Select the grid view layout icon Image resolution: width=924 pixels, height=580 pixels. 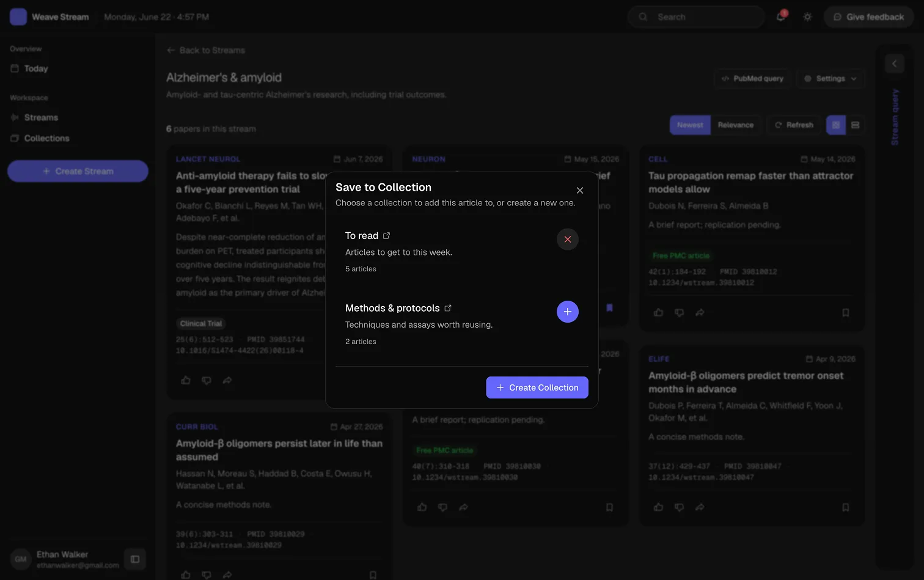coord(836,125)
